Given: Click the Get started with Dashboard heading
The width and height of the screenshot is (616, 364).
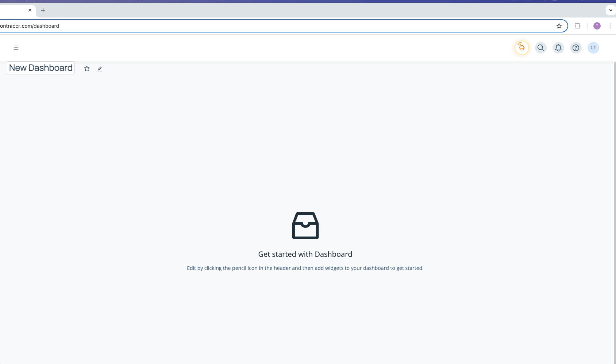Looking at the screenshot, I should point(305,254).
